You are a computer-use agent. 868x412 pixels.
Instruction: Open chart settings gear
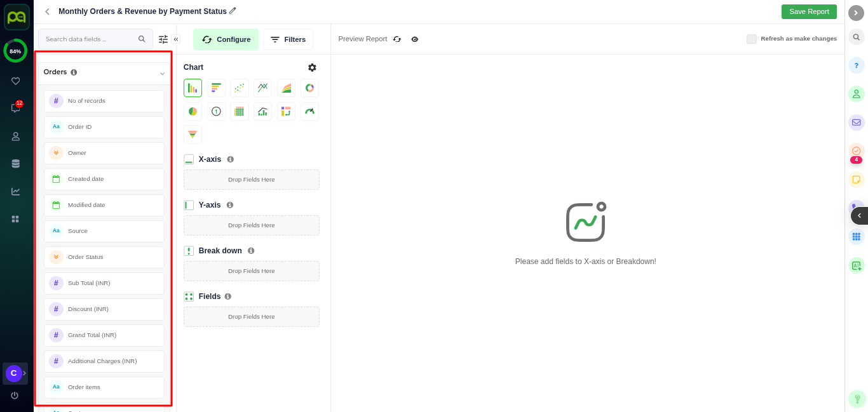312,67
